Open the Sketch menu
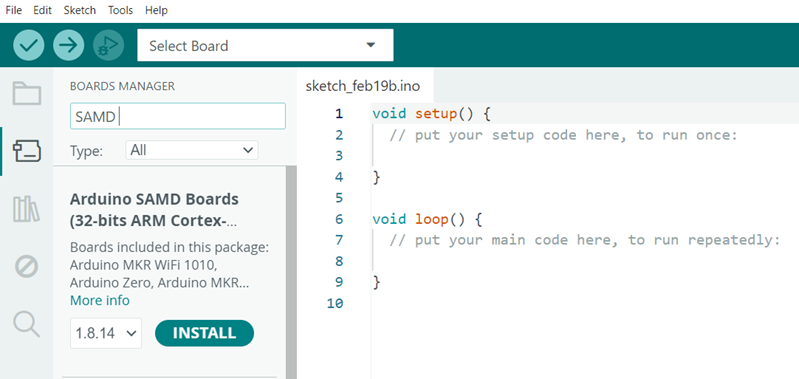Screen dimensions: 799x379 pos(79,10)
